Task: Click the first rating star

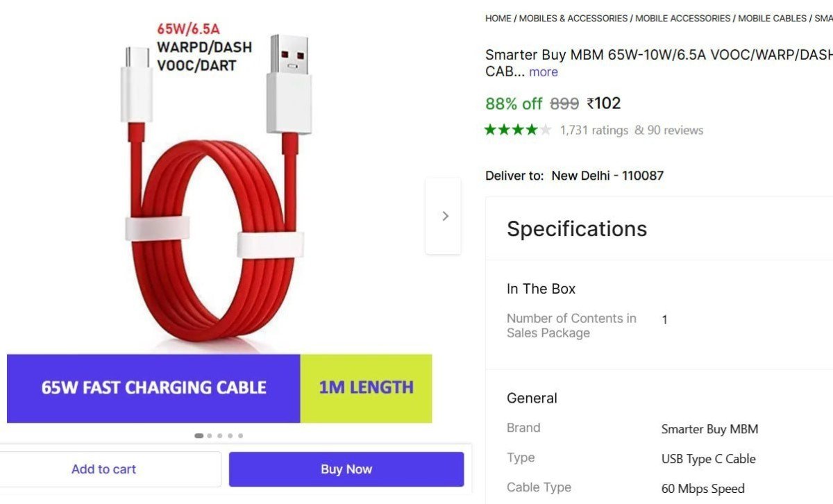Action: (490, 128)
